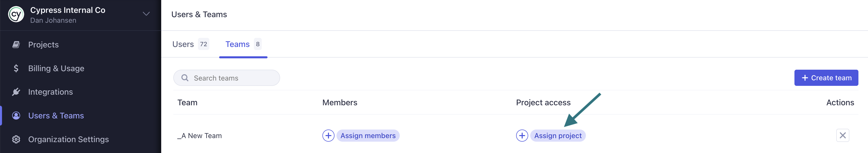Click the Create team button
Viewport: 868px width, 153px height.
point(826,77)
